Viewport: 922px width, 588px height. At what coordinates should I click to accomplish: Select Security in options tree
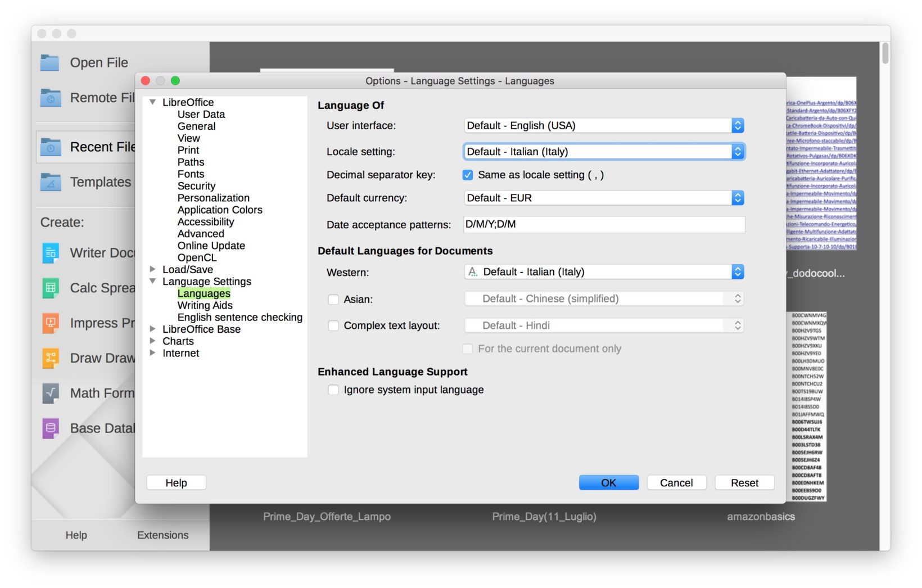196,186
